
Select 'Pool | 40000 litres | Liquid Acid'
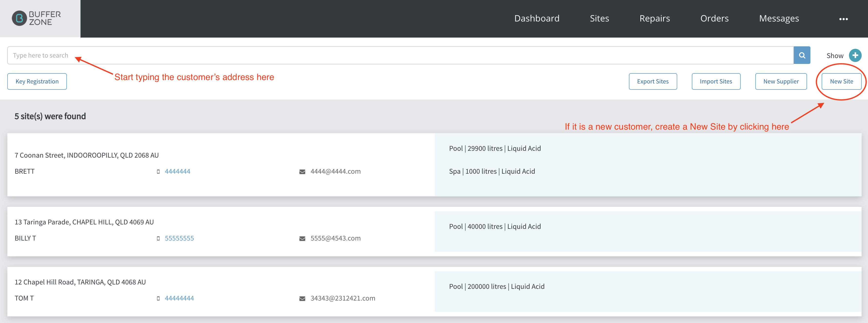[x=495, y=227]
